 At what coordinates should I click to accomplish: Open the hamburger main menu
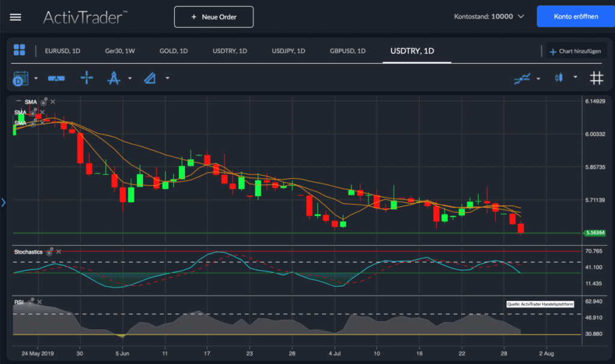(x=15, y=17)
